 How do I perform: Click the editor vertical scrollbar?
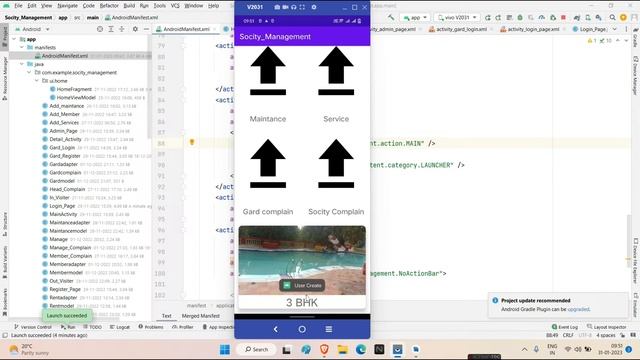(629, 241)
